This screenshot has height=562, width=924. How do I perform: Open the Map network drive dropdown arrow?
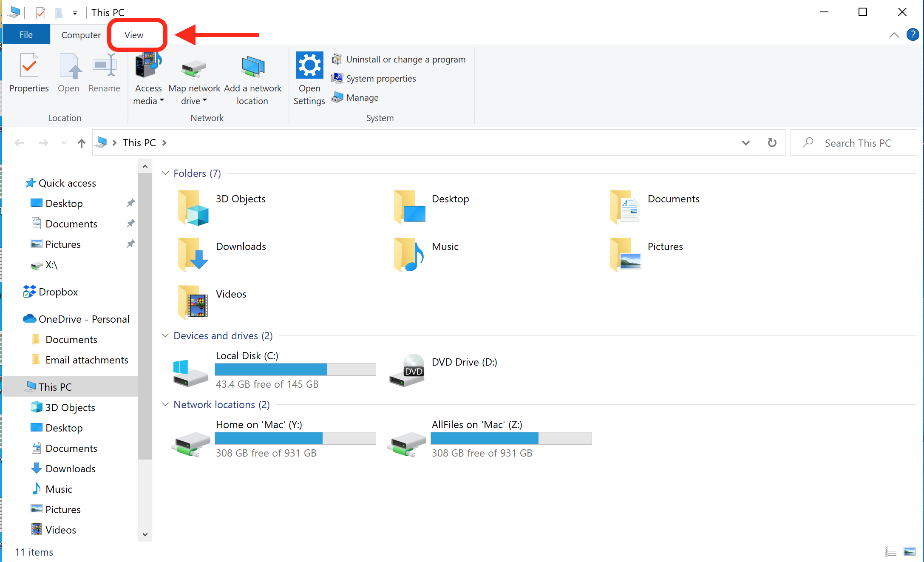click(x=205, y=101)
